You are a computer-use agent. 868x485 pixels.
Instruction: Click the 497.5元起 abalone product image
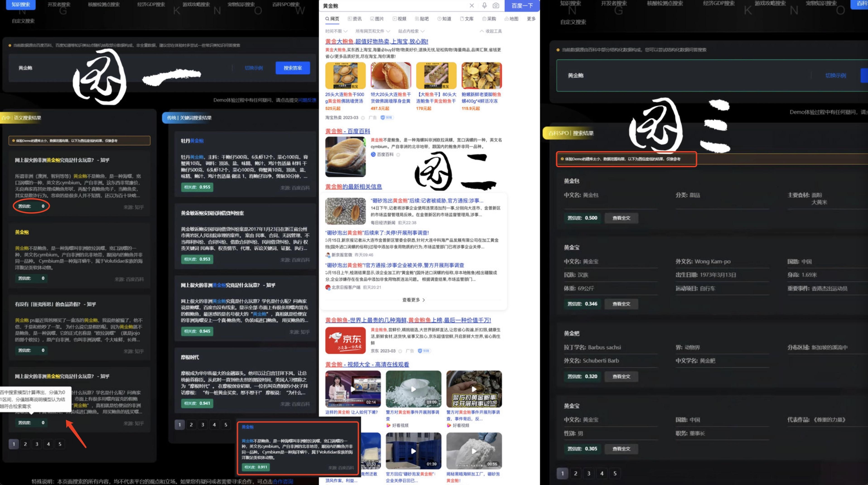click(391, 75)
